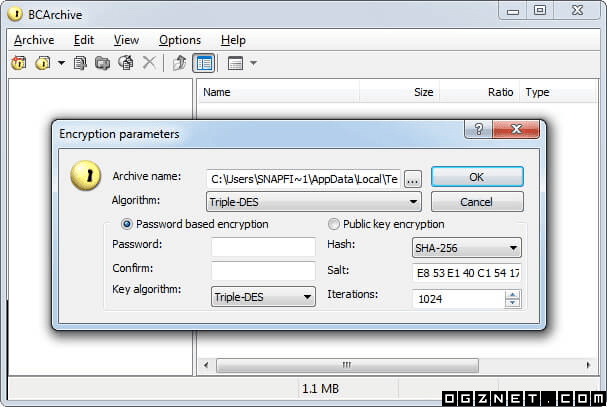Click the up one level toolbar icon
The image size is (607, 407).
click(179, 63)
